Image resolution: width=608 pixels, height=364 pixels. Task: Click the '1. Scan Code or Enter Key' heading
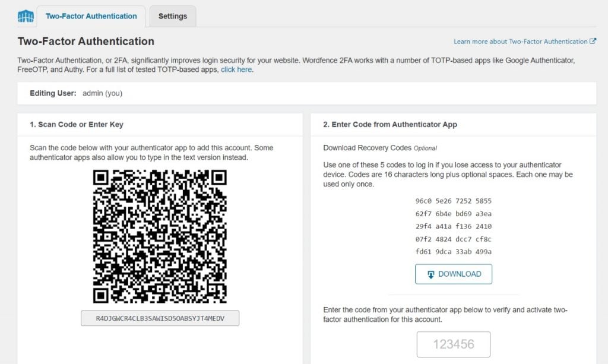[x=76, y=125]
